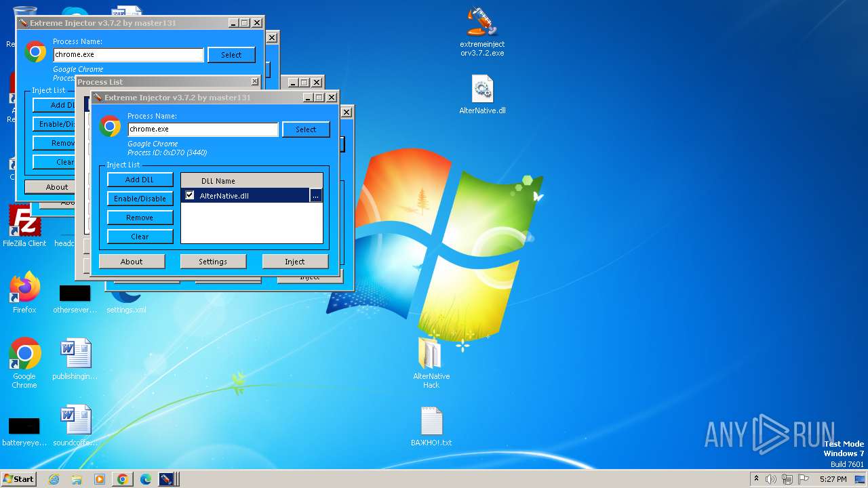Select the AlterNative.dll file on the desktop
Viewport: 868px width, 488px height.
482,94
